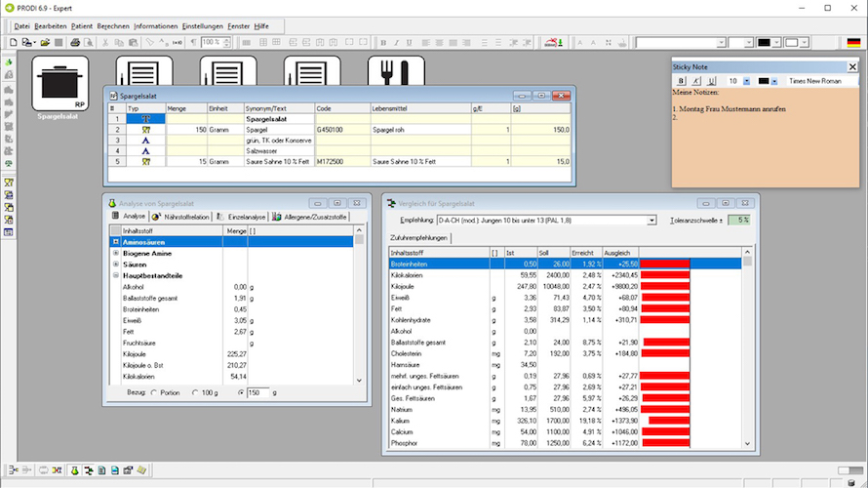Select the 100 g reference radio button
This screenshot has width=868, height=488.
click(196, 392)
